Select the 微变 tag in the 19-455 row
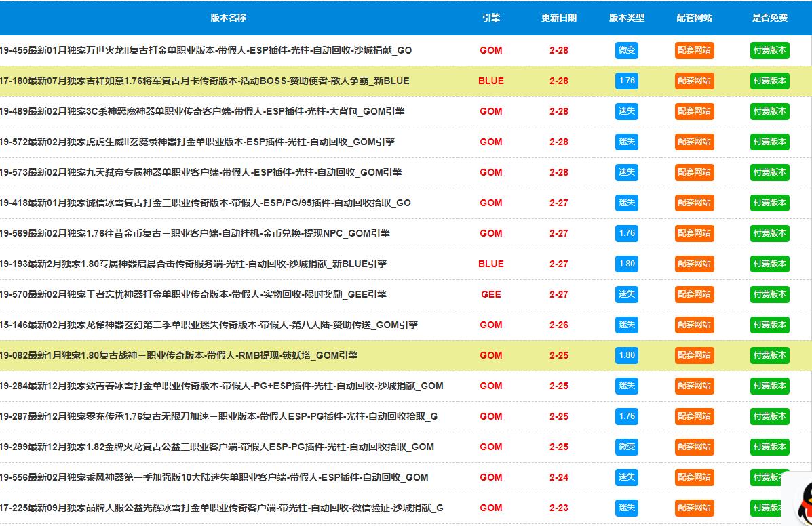812x526 pixels. pos(626,50)
